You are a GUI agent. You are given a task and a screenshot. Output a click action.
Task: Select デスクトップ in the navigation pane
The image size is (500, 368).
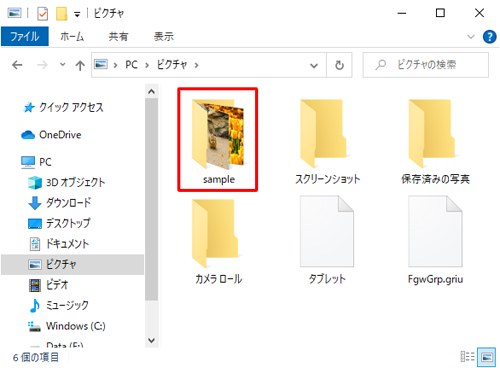click(59, 223)
